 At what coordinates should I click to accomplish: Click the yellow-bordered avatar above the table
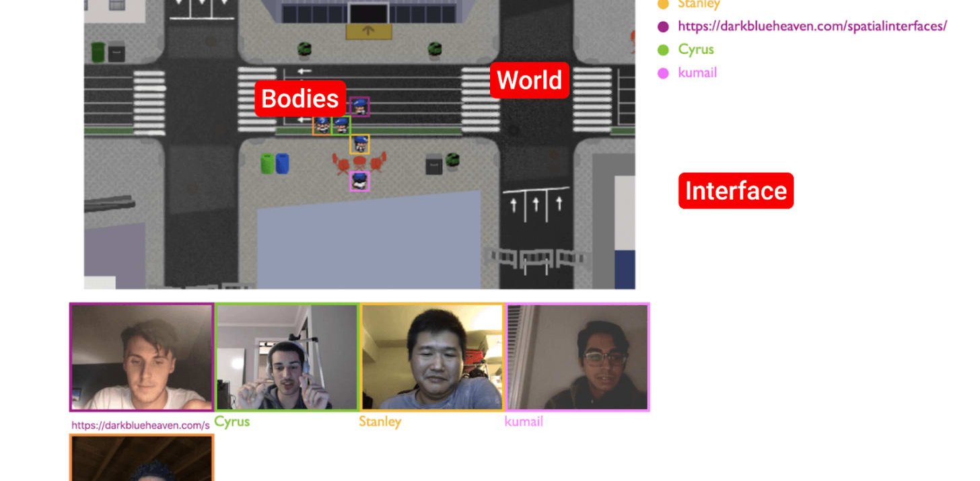(359, 144)
